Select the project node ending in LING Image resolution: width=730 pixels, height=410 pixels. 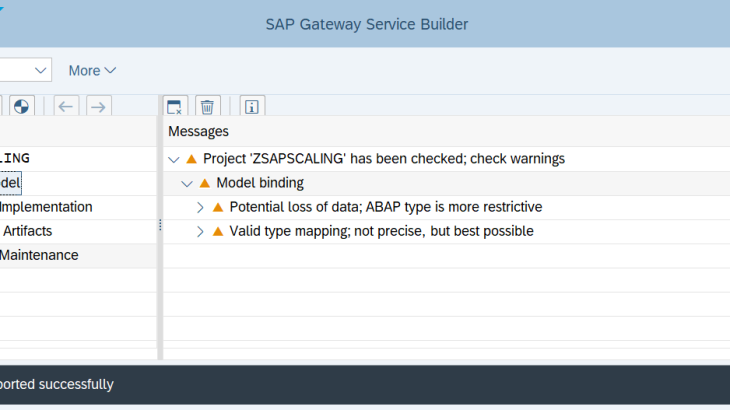pyautogui.click(x=15, y=158)
